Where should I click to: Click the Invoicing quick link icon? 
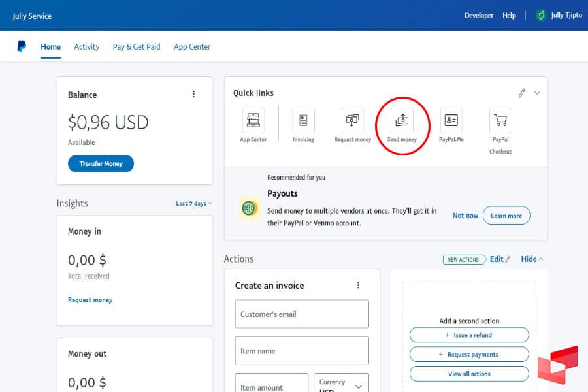(x=303, y=121)
